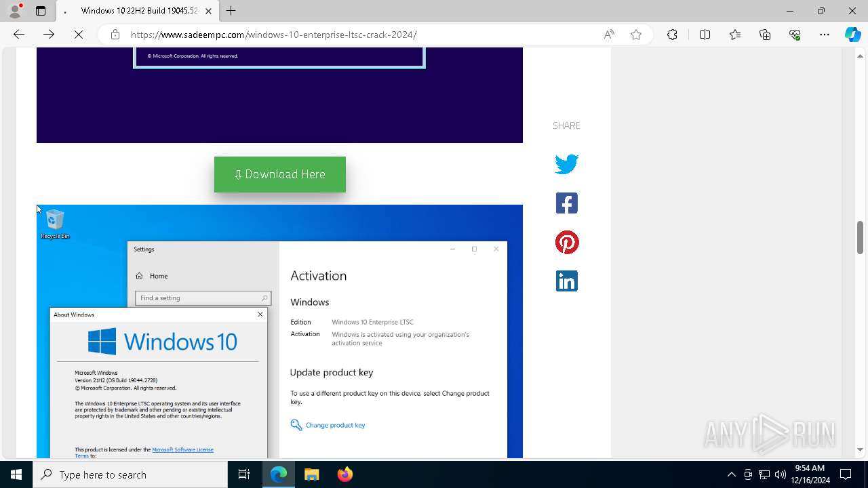
Task: Click the green Download Here button
Action: (280, 174)
